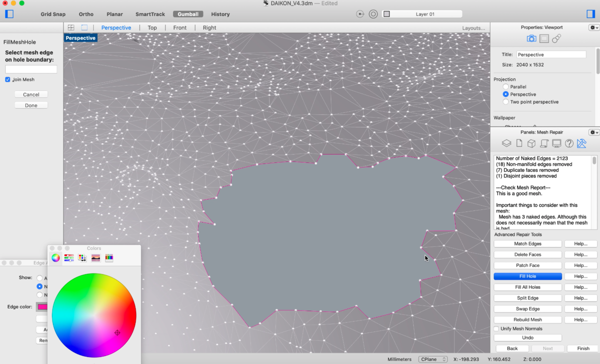The width and height of the screenshot is (600, 364).
Task: Switch to the Right viewport tab
Action: point(209,28)
